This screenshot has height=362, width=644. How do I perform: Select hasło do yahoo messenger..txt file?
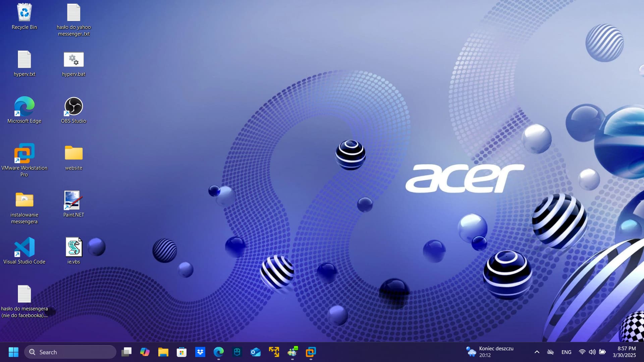click(x=73, y=19)
